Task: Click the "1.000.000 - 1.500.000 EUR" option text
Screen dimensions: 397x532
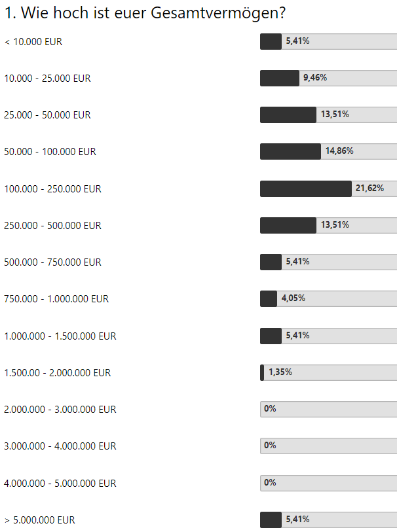Action: tap(60, 336)
